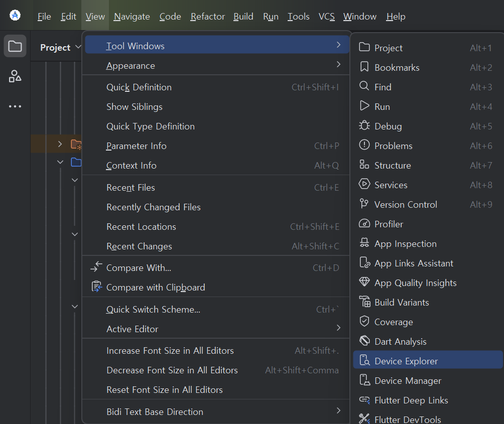Click the Problems exclamation icon
The image size is (504, 424).
364,145
